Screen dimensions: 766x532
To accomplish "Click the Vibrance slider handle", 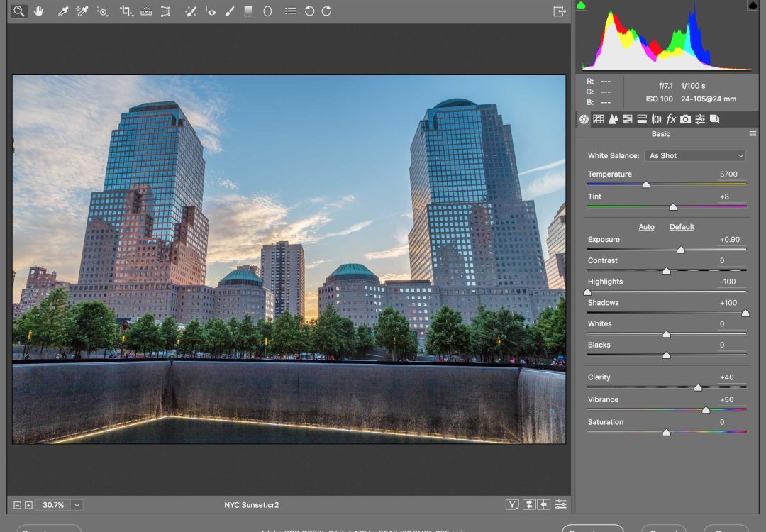I will coord(706,410).
